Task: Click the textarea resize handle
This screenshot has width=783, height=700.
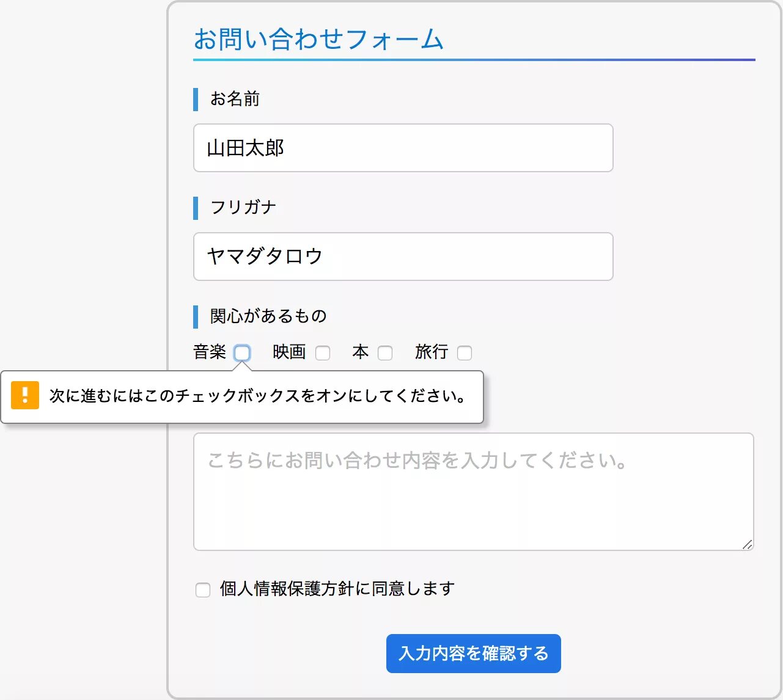Action: (748, 544)
